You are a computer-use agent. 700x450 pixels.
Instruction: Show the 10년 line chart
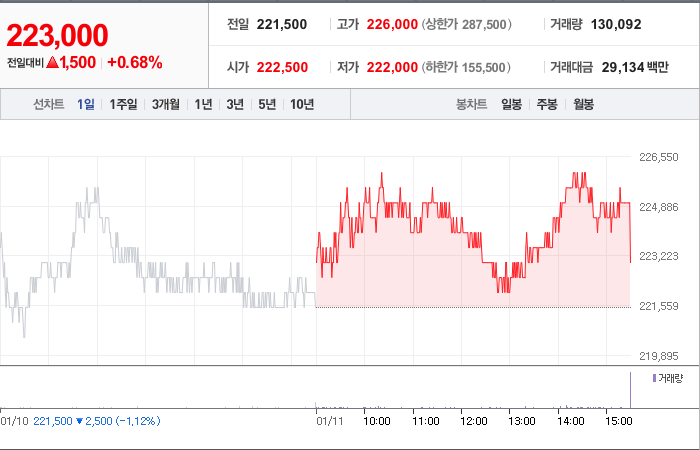click(302, 104)
